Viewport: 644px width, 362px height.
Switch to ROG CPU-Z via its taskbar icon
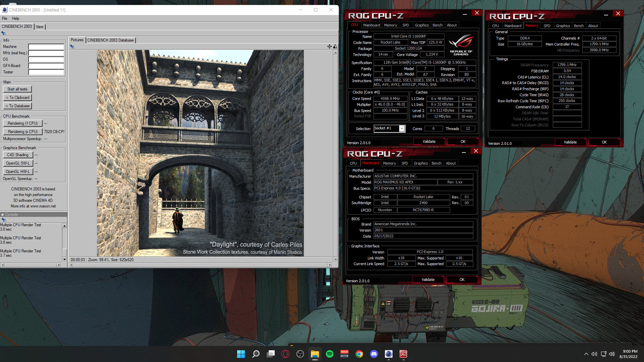[404, 354]
